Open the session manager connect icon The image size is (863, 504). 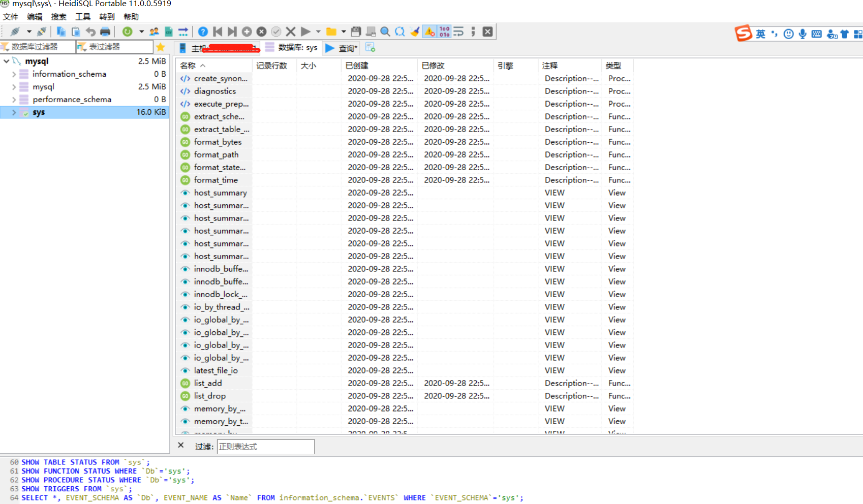pyautogui.click(x=15, y=31)
